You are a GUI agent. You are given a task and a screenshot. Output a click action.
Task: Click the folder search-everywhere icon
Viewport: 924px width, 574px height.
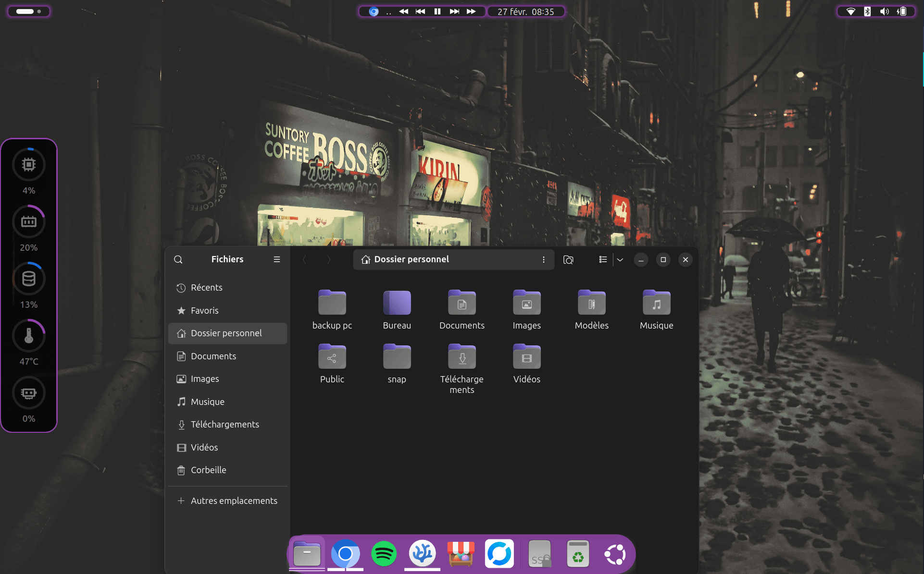[568, 259]
